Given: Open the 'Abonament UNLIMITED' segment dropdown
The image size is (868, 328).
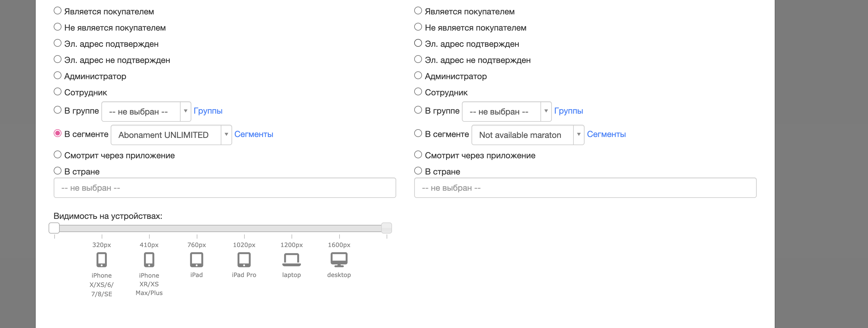Looking at the screenshot, I should pos(171,135).
